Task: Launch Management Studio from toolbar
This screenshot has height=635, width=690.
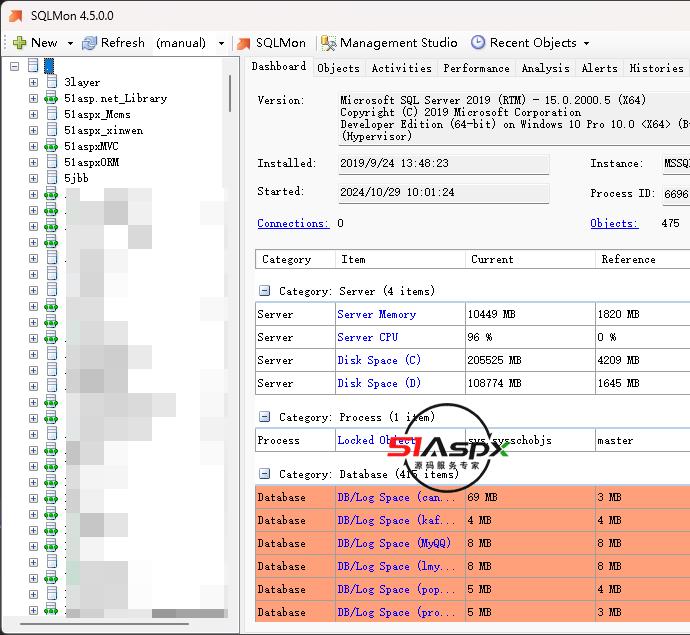Action: (x=327, y=43)
